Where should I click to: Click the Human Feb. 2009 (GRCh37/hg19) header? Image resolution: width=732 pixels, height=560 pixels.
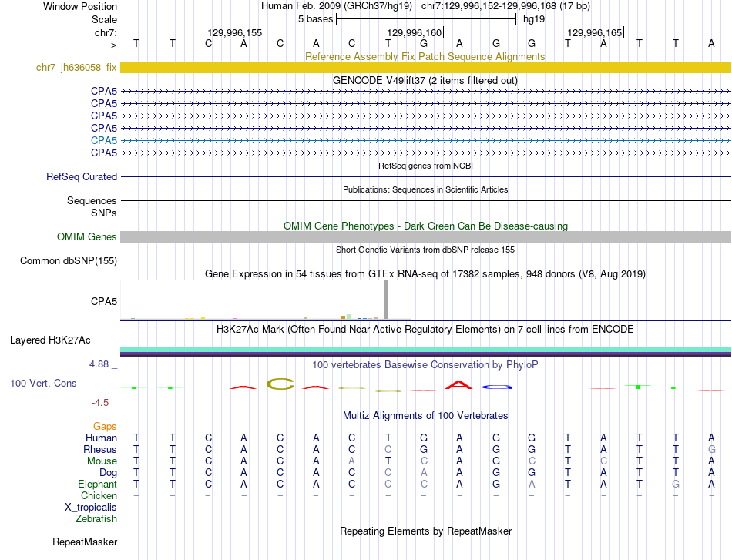tap(337, 6)
